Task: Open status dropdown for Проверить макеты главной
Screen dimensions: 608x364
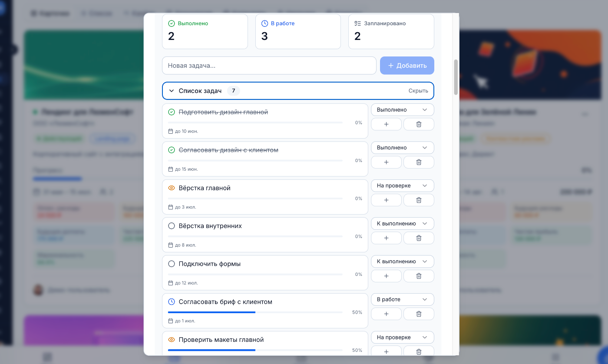Action: coord(403,338)
